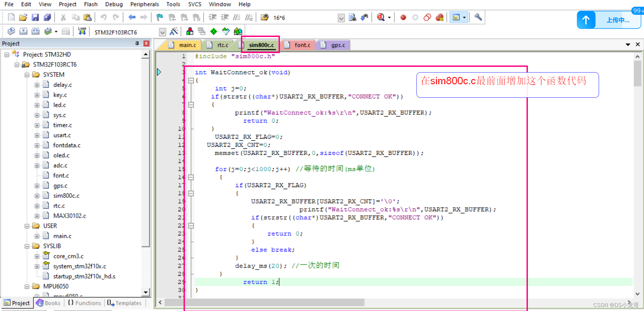This screenshot has width=644, height=311.
Task: Click the Translate file icon
Action: [x=11, y=32]
